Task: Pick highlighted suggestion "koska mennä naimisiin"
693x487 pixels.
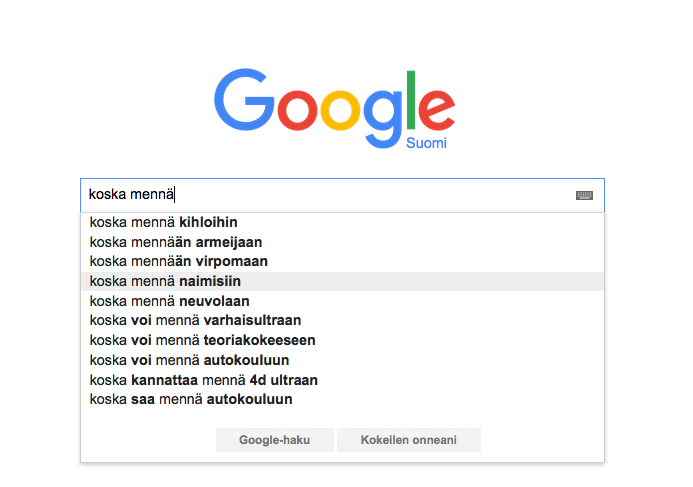Action: point(342,281)
